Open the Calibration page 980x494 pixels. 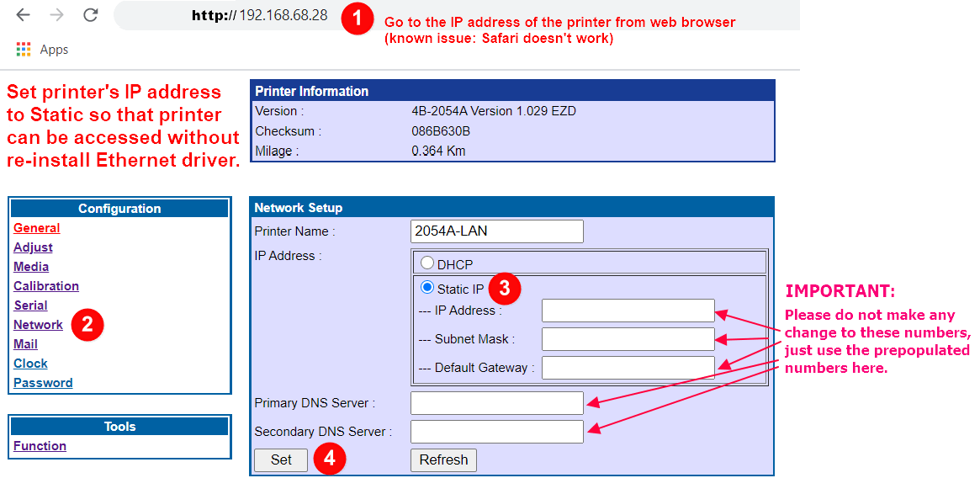click(45, 285)
